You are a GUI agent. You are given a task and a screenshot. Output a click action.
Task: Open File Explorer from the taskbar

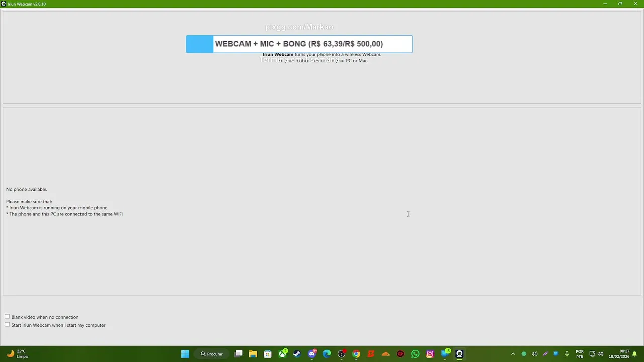[x=253, y=354]
